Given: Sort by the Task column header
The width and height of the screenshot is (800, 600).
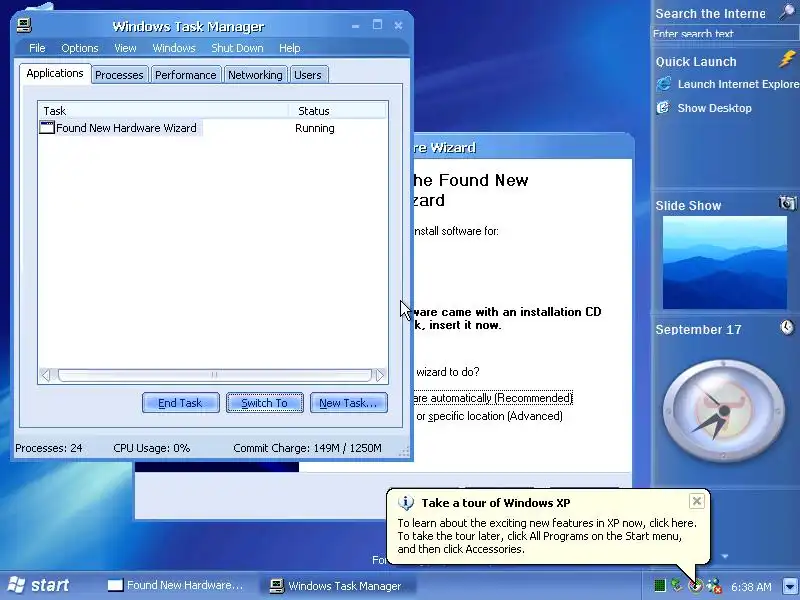Looking at the screenshot, I should click(163, 111).
